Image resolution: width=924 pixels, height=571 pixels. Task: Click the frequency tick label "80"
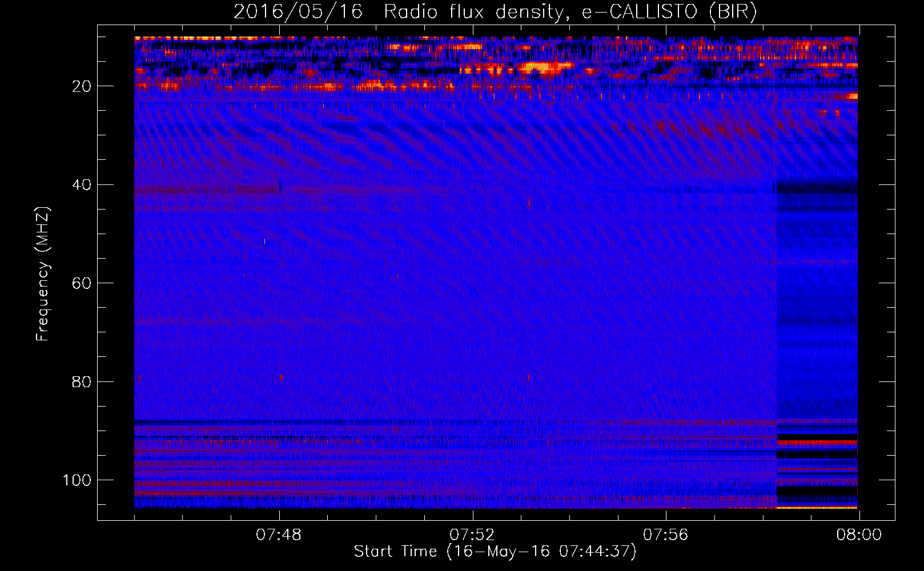[x=82, y=381]
